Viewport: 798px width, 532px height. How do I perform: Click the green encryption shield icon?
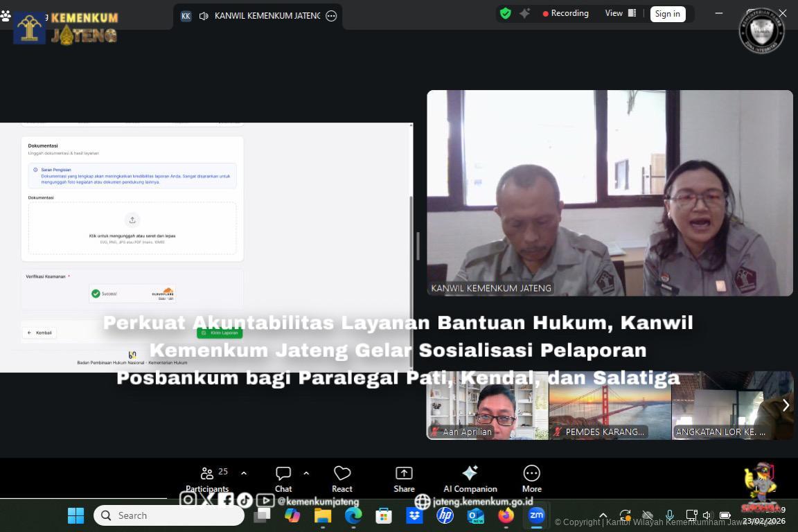point(506,13)
